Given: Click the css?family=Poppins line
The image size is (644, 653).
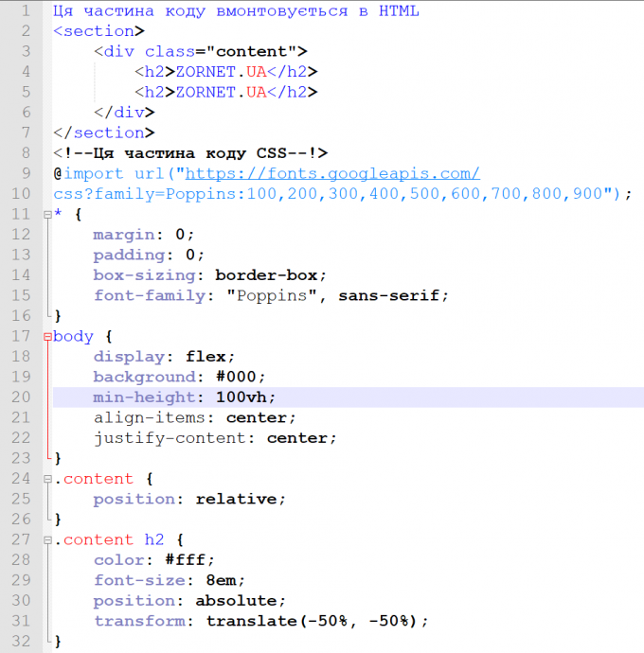Looking at the screenshot, I should pyautogui.click(x=343, y=194).
